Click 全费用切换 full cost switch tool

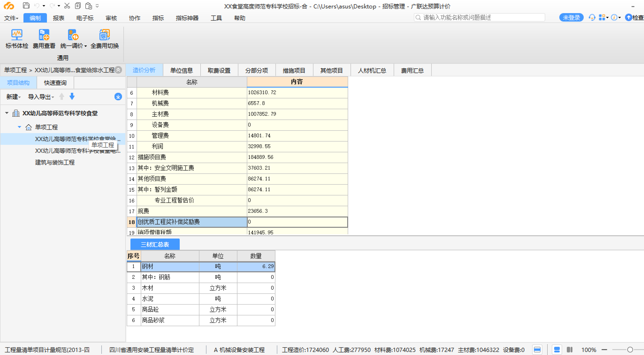pos(104,39)
